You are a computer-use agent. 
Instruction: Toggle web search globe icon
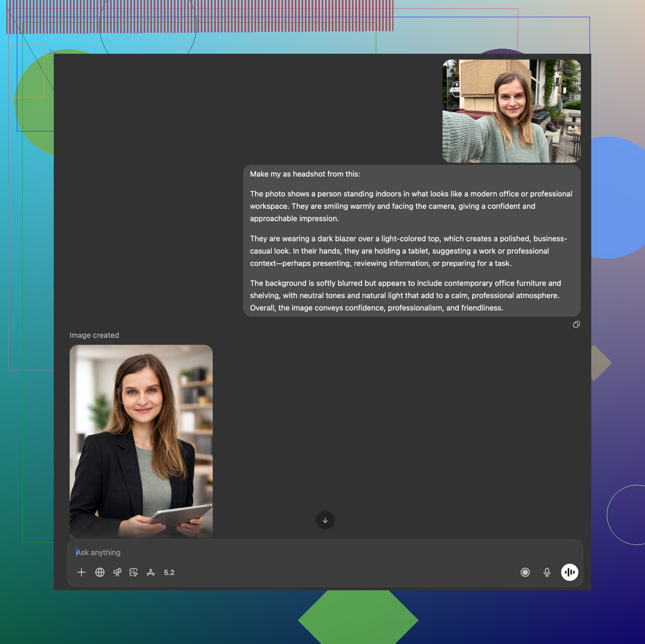[100, 572]
